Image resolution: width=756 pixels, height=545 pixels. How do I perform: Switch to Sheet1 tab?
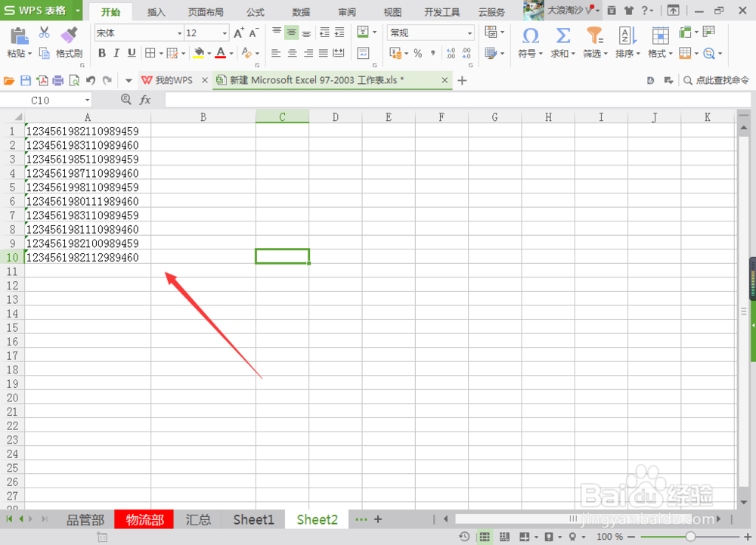(253, 519)
